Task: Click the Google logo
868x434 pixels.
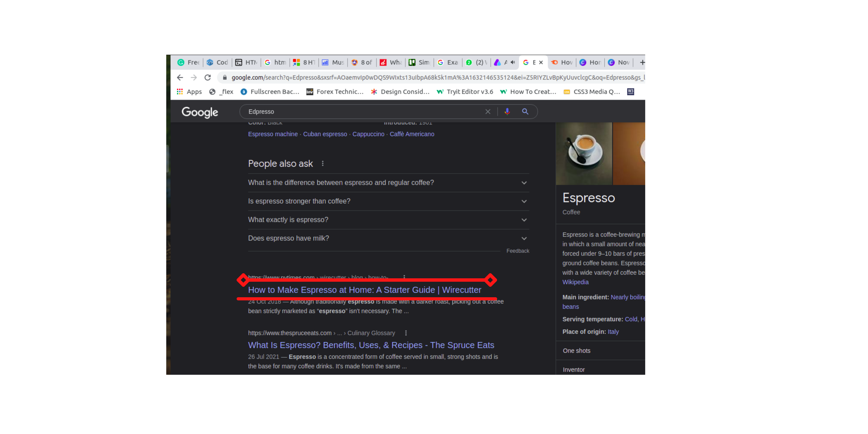Action: coord(199,112)
